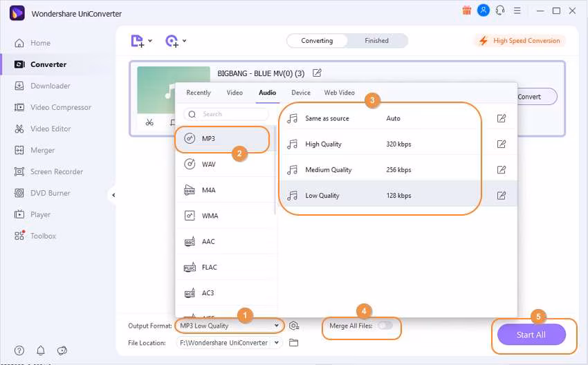Open Video Compressor
588x365 pixels.
coord(53,107)
